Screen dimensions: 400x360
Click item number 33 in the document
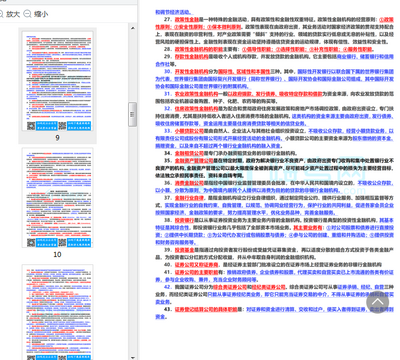(168, 131)
